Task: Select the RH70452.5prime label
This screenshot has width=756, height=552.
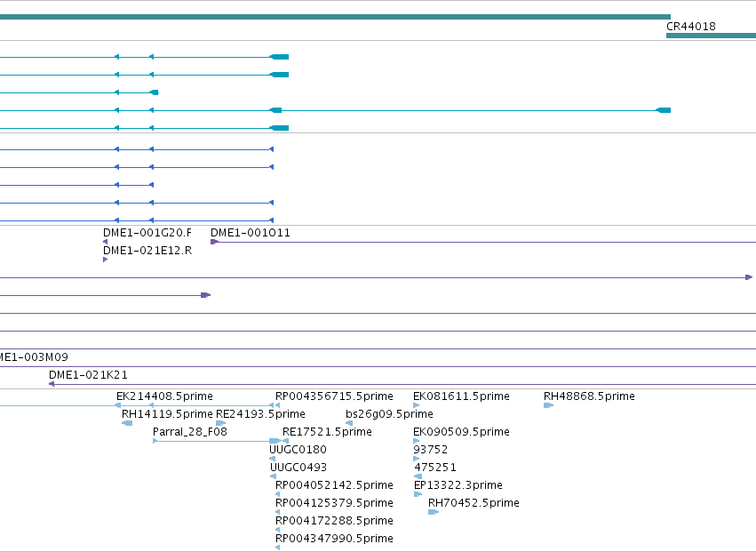Action: [473, 503]
